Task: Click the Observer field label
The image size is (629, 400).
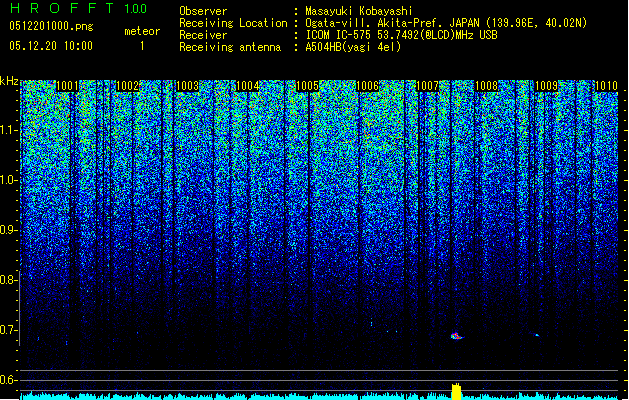Action: [x=203, y=11]
